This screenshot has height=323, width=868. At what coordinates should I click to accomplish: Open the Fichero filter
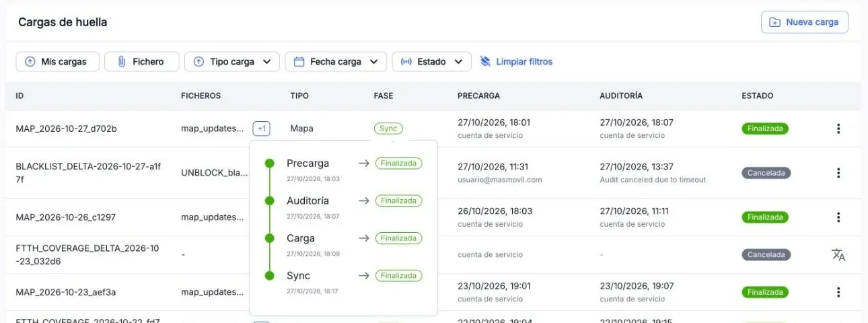coord(141,61)
